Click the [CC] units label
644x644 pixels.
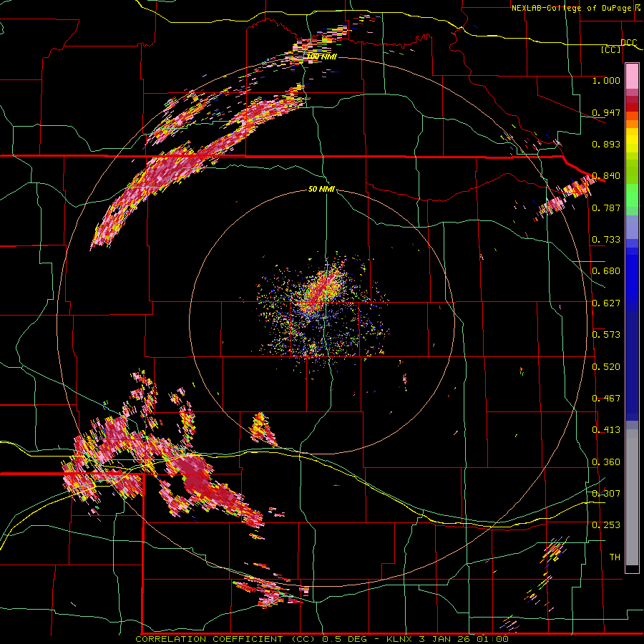(611, 49)
